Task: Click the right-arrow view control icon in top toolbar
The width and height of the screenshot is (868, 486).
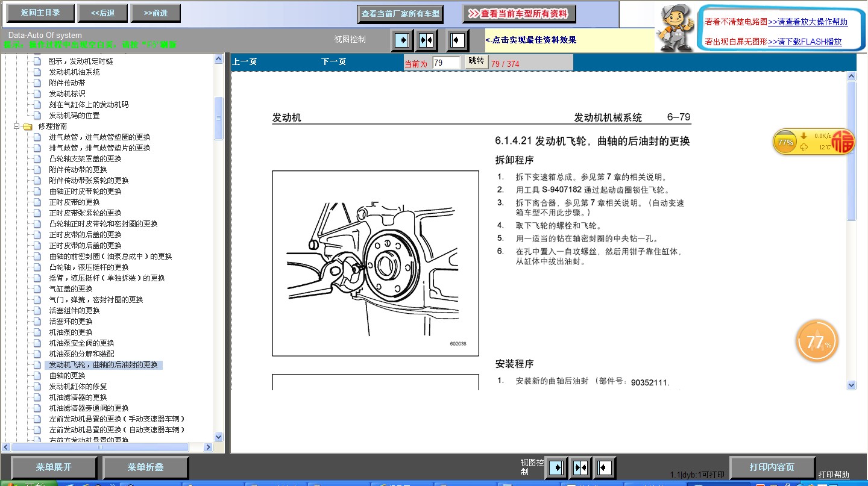Action: pyautogui.click(x=401, y=40)
